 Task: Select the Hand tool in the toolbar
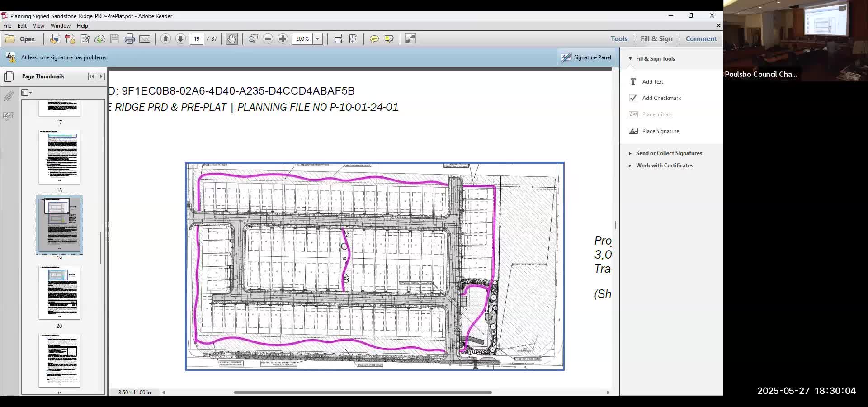tap(232, 39)
